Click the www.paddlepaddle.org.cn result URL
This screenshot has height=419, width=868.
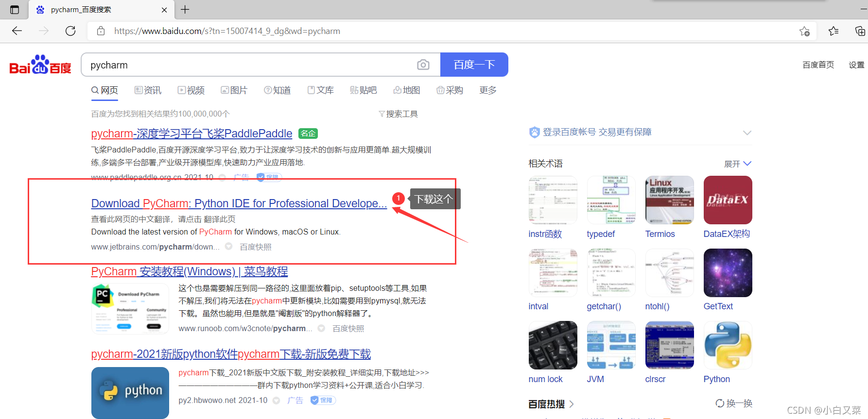(152, 177)
